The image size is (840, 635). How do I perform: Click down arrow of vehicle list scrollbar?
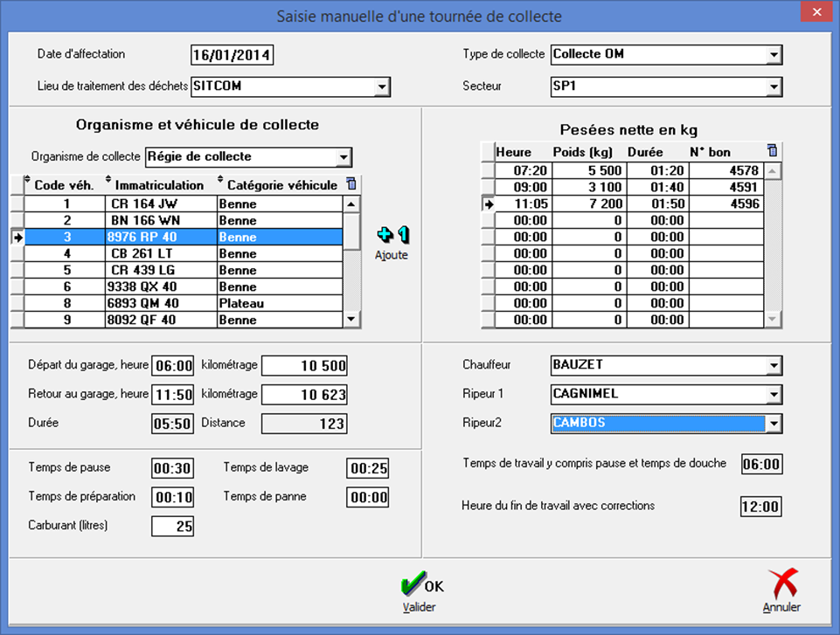coord(351,319)
